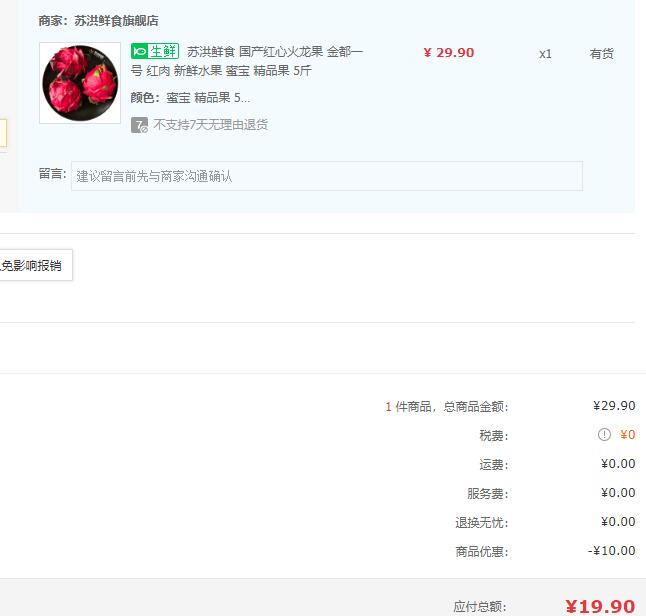Image resolution: width=646 pixels, height=616 pixels.
Task: Click the 服务费 ¥0.00 value
Action: click(x=618, y=493)
